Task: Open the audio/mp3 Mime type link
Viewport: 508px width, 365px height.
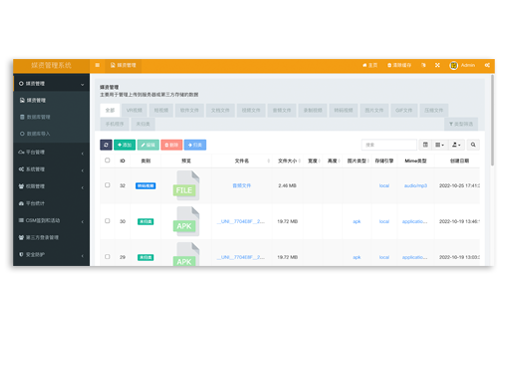Action: tap(415, 186)
